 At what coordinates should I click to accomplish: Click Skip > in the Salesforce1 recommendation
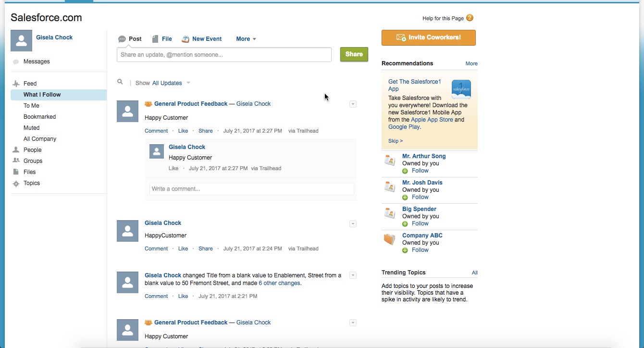tap(396, 141)
